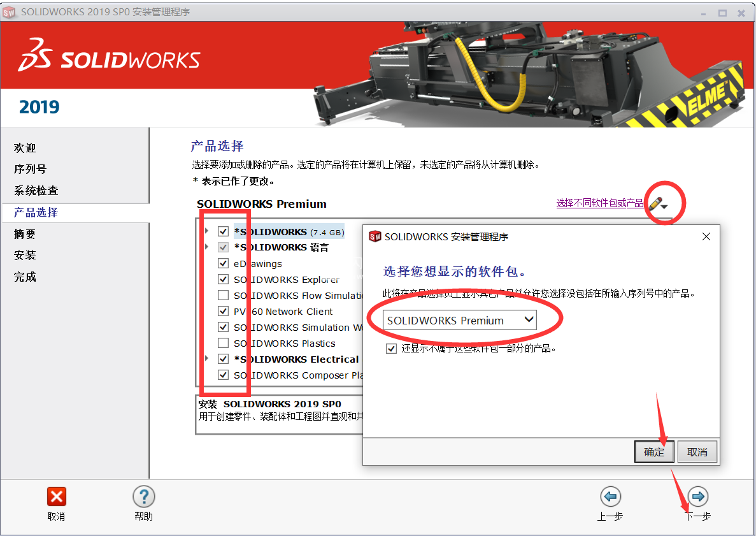Go to the 欢迎 step in the sidebar
The height and width of the screenshot is (536, 756).
point(25,148)
